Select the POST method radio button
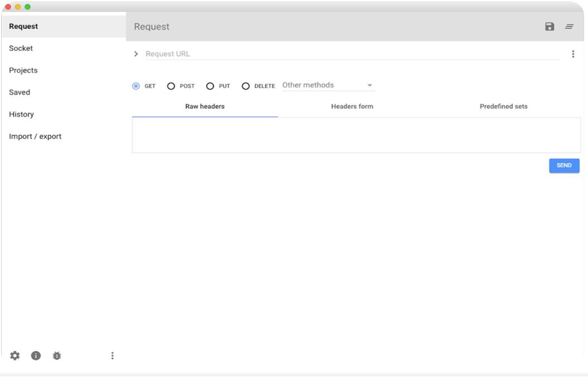 tap(171, 86)
